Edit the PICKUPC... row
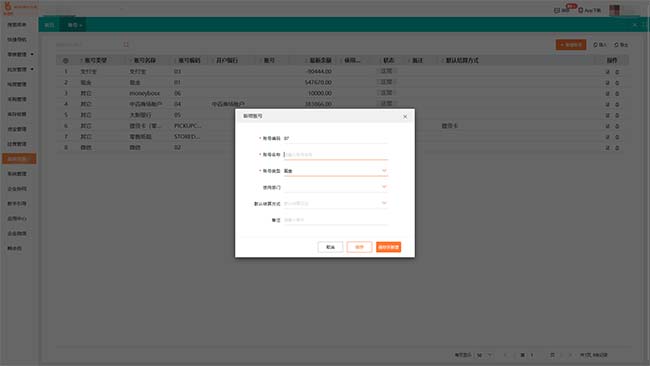 (x=608, y=126)
